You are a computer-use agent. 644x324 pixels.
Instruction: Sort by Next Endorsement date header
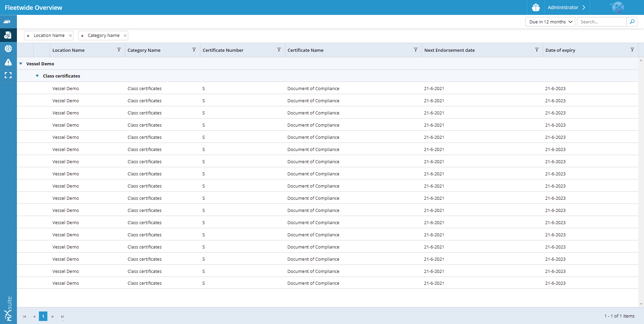point(449,50)
